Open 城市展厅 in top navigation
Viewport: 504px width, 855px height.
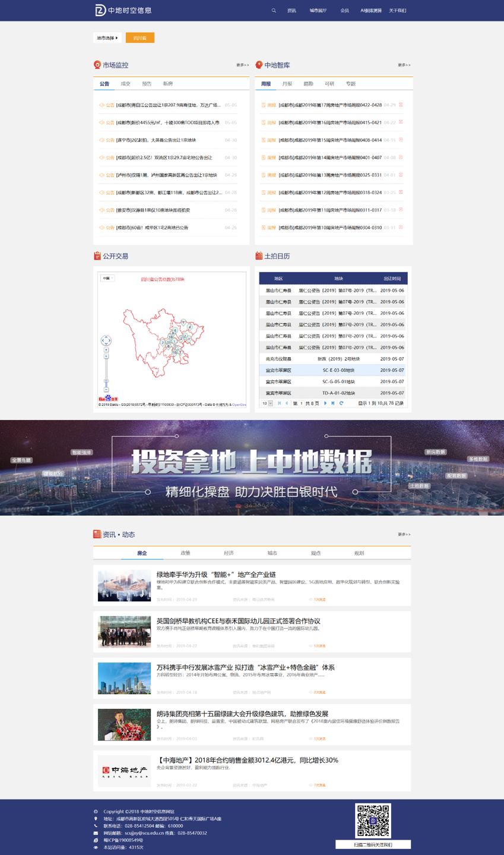click(318, 11)
